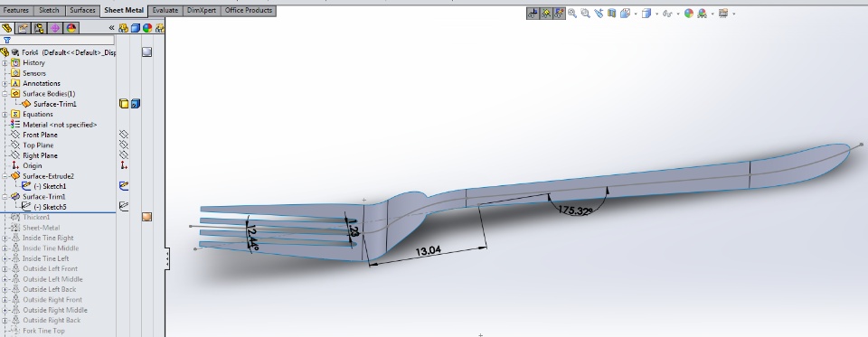Click the Fork4 appearance swatch in display pane

point(146,52)
